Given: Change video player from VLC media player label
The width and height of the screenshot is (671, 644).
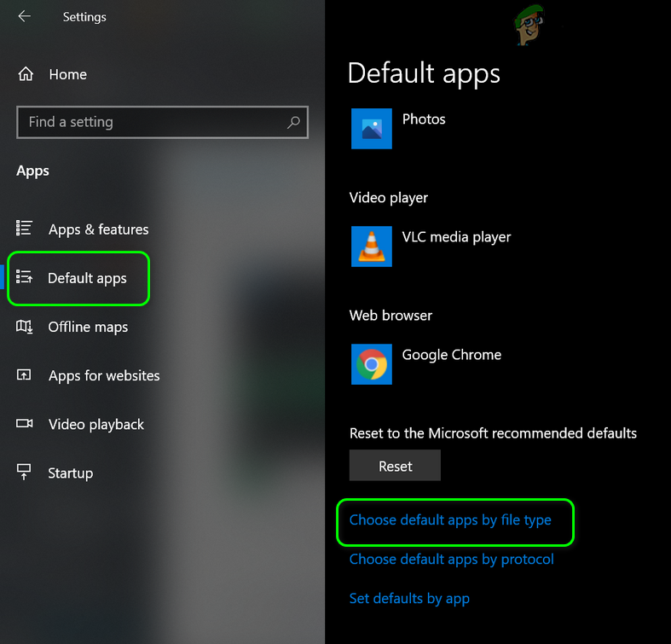Looking at the screenshot, I should click(456, 237).
